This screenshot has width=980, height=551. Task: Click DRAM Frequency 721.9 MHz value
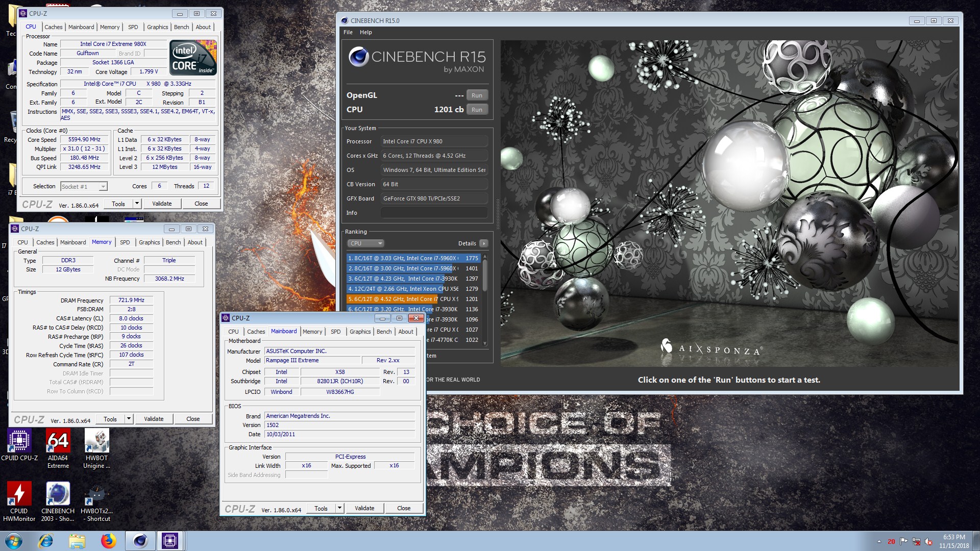tap(131, 300)
